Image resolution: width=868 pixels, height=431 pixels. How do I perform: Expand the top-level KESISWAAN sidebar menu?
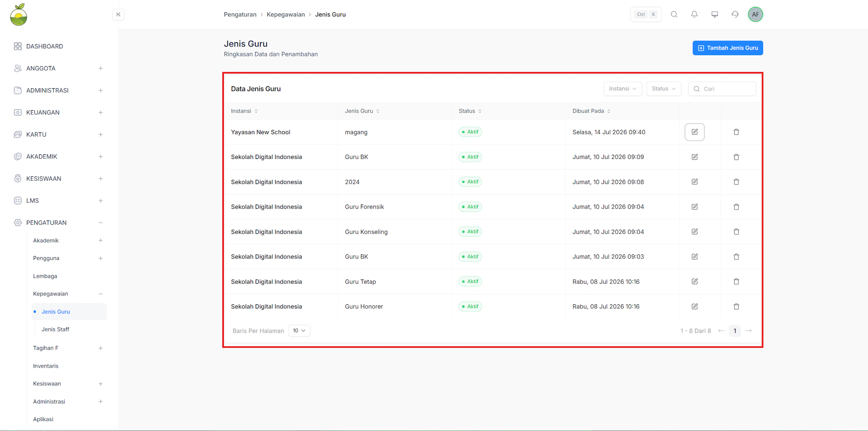pyautogui.click(x=100, y=179)
